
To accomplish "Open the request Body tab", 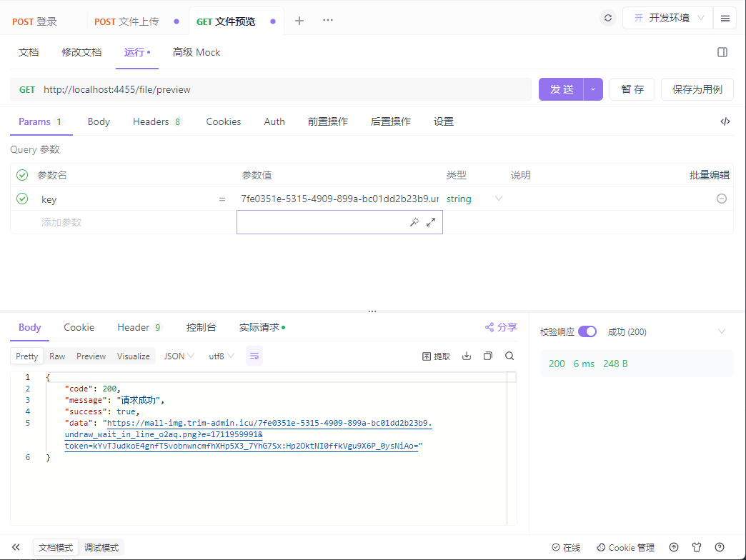I will pyautogui.click(x=99, y=121).
